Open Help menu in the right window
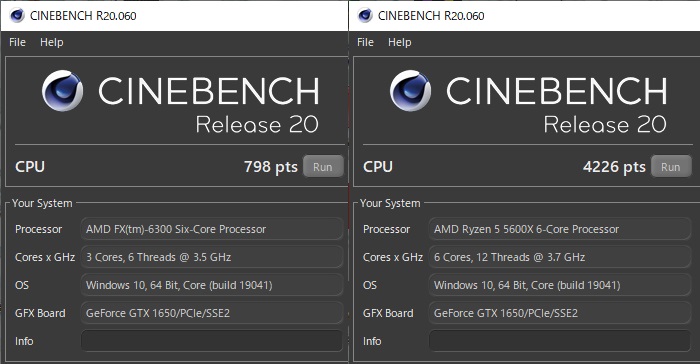Image resolution: width=700 pixels, height=364 pixels. tap(400, 42)
